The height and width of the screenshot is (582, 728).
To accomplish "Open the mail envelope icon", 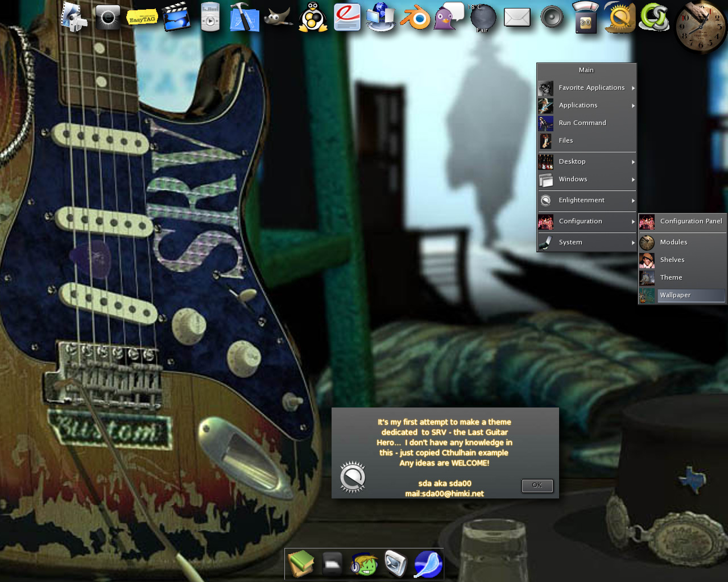I will pyautogui.click(x=518, y=18).
